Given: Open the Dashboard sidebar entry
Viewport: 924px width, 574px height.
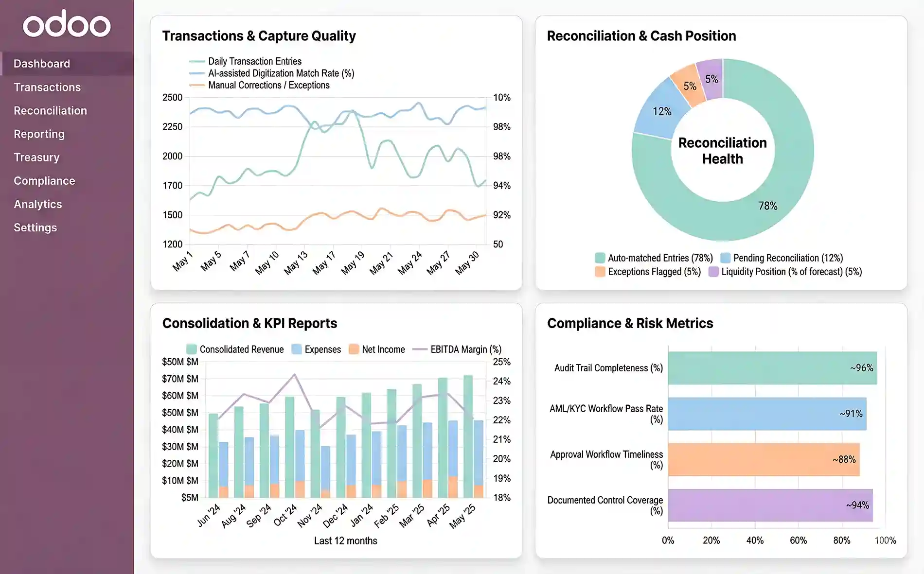Looking at the screenshot, I should tap(42, 63).
